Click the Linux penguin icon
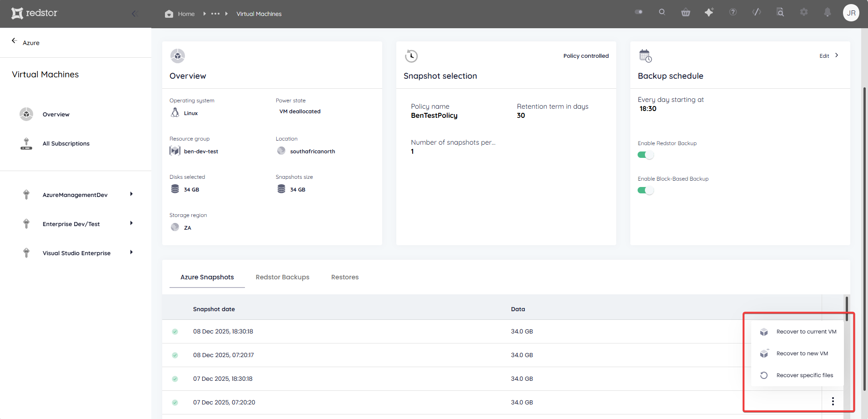The width and height of the screenshot is (868, 419). 175,112
